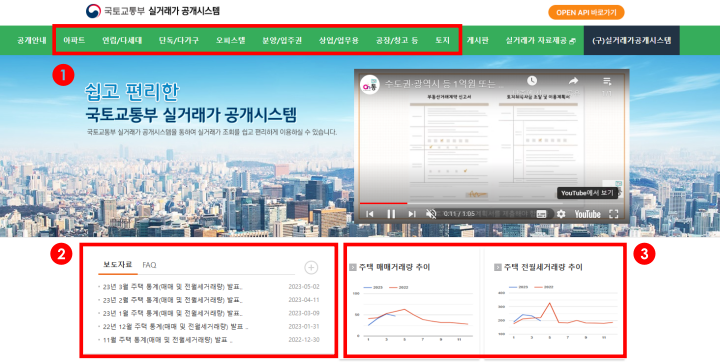The height and width of the screenshot is (362, 720).
Task: Click the YouTube channel avatar icon
Action: pyautogui.click(x=370, y=85)
